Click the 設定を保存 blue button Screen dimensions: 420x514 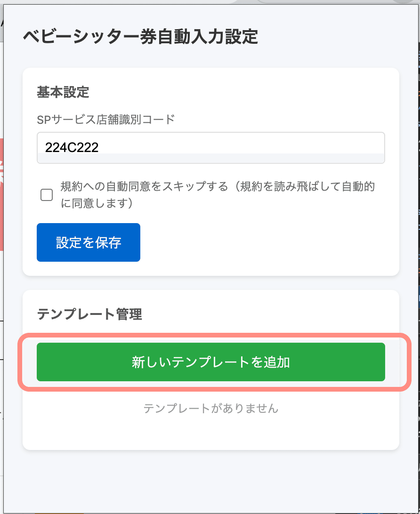(x=88, y=242)
